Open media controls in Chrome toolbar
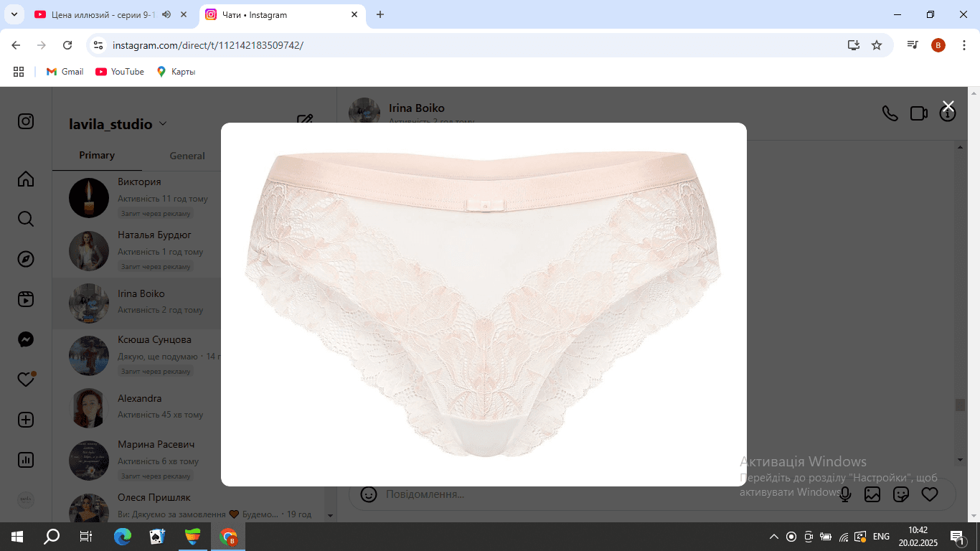980x551 pixels. pyautogui.click(x=913, y=45)
